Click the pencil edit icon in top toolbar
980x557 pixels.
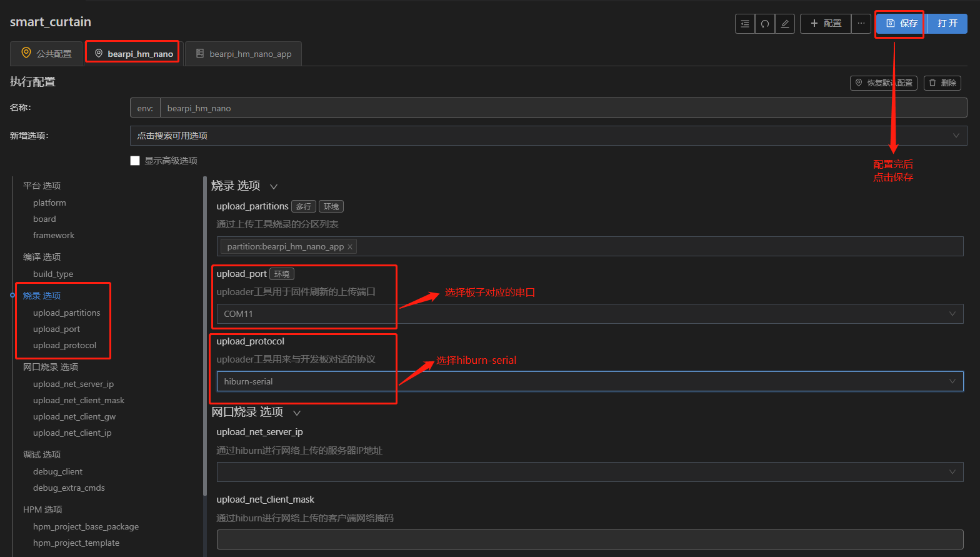785,24
